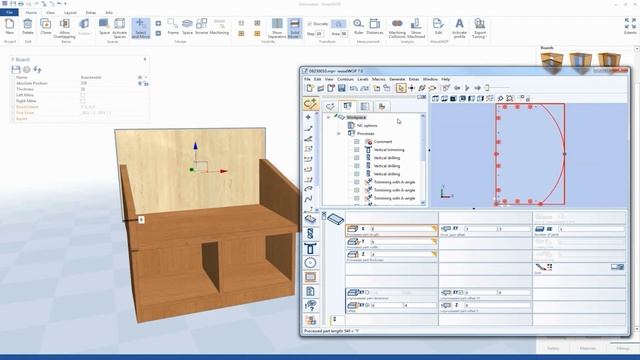The width and height of the screenshot is (640, 360).
Task: Open Macros menu in woodWOP
Action: point(378,79)
